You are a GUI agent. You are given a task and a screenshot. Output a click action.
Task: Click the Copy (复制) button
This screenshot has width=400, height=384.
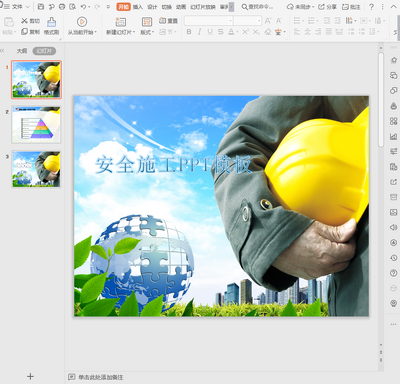point(30,32)
